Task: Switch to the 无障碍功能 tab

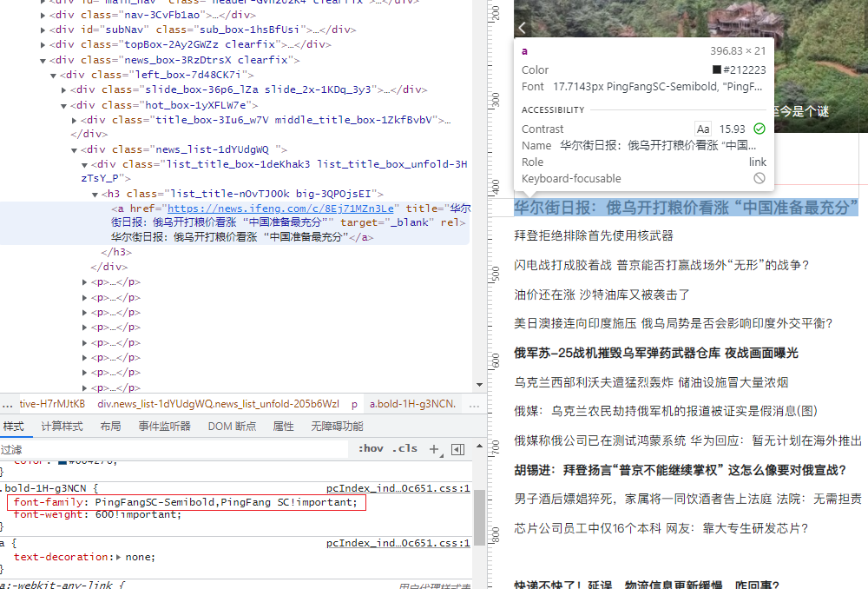Action: 337,426
